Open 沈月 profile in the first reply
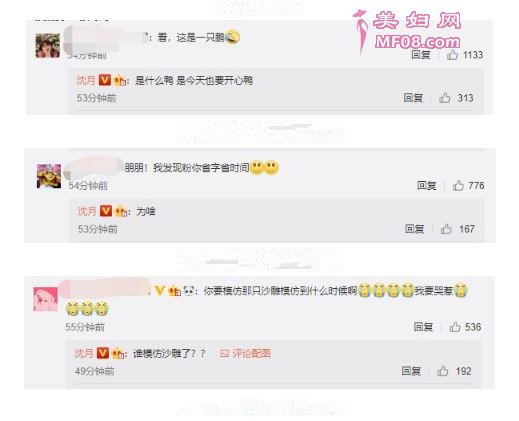 point(86,80)
